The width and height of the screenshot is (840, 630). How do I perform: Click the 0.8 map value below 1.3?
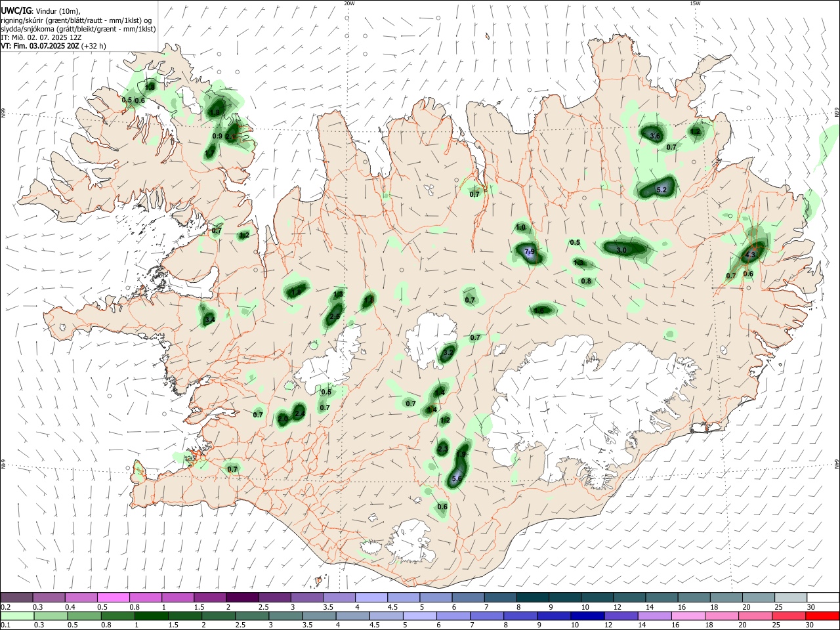[x=586, y=281]
